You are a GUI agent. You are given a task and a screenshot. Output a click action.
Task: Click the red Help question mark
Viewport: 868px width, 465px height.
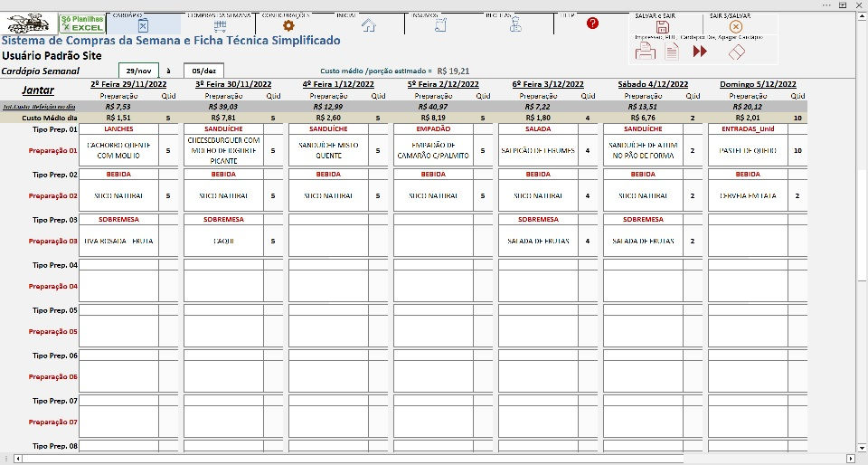(x=592, y=24)
